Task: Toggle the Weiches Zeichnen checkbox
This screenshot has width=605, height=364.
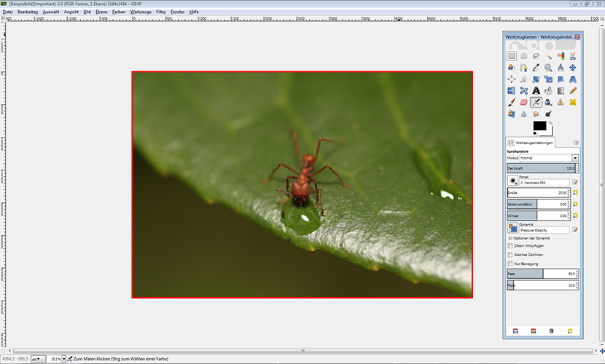Action: coord(510,255)
